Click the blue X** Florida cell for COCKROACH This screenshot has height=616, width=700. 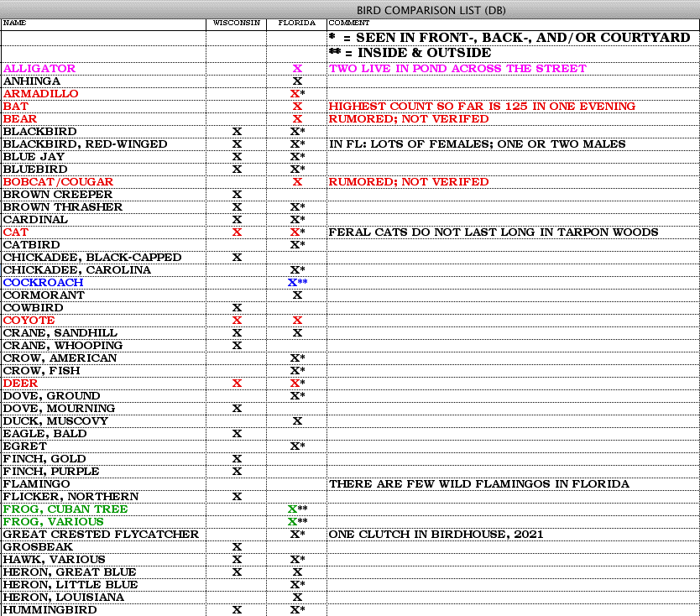point(297,283)
